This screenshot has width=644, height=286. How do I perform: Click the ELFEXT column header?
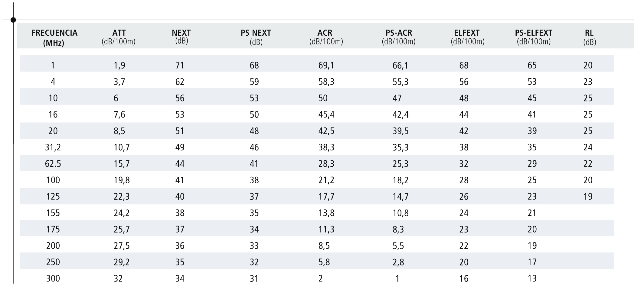pyautogui.click(x=467, y=37)
